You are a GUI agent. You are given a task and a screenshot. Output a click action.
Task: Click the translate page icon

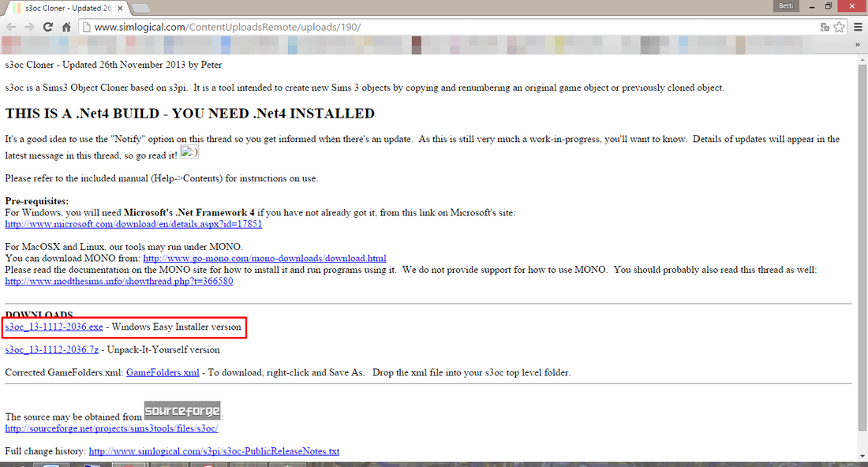pos(825,27)
